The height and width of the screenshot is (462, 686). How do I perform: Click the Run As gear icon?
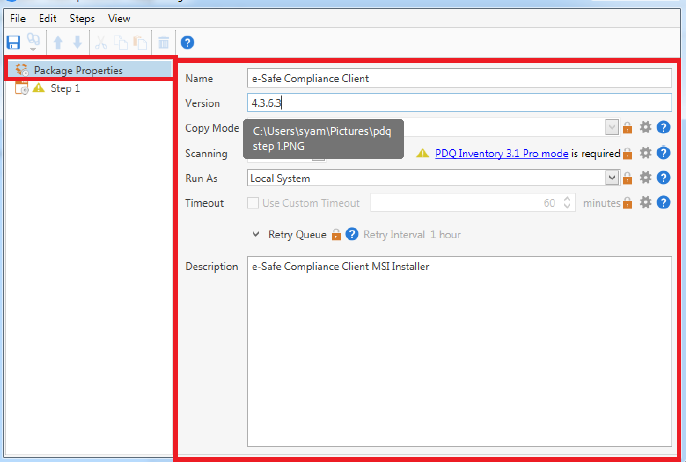click(645, 177)
